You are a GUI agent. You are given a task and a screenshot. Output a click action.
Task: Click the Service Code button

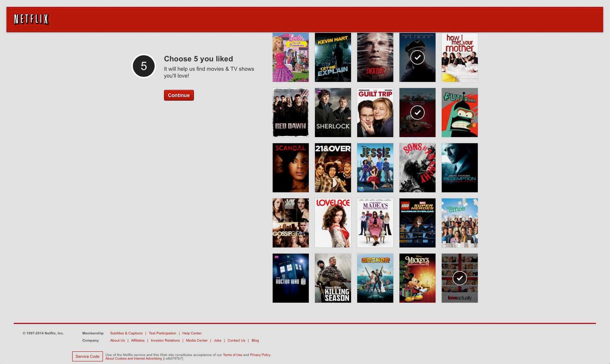click(x=87, y=356)
